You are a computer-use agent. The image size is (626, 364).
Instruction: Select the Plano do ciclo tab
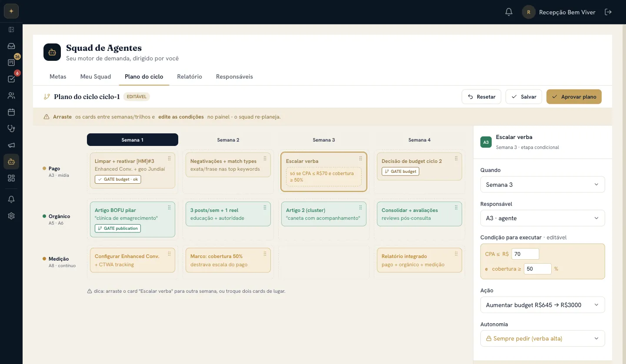144,76
